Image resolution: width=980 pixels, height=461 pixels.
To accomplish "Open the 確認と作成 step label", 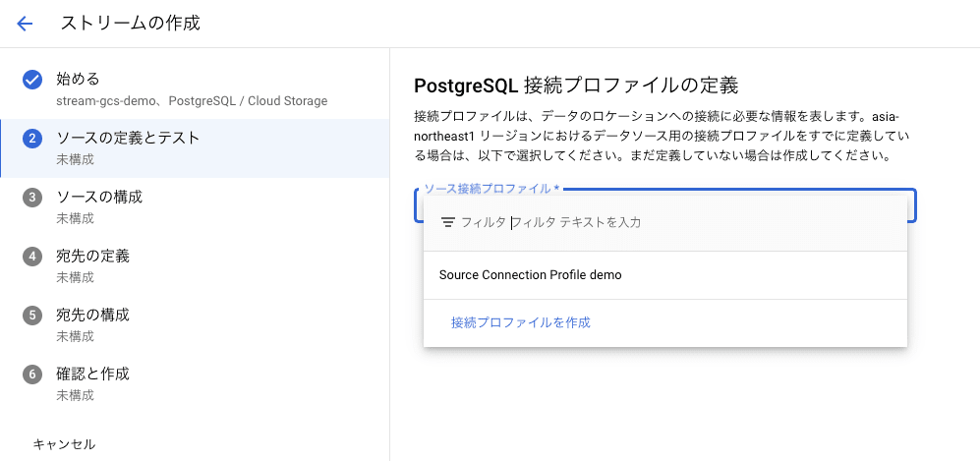I will click(92, 374).
